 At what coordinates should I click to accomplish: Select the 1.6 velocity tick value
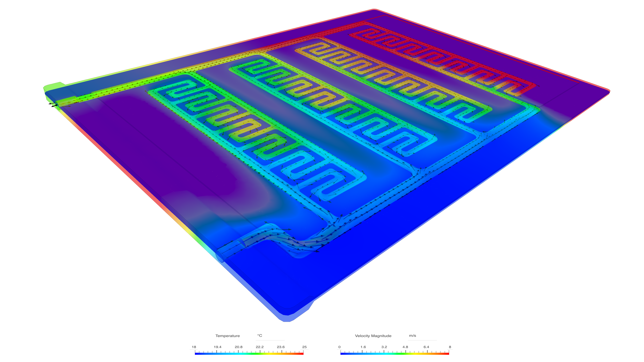click(x=363, y=347)
